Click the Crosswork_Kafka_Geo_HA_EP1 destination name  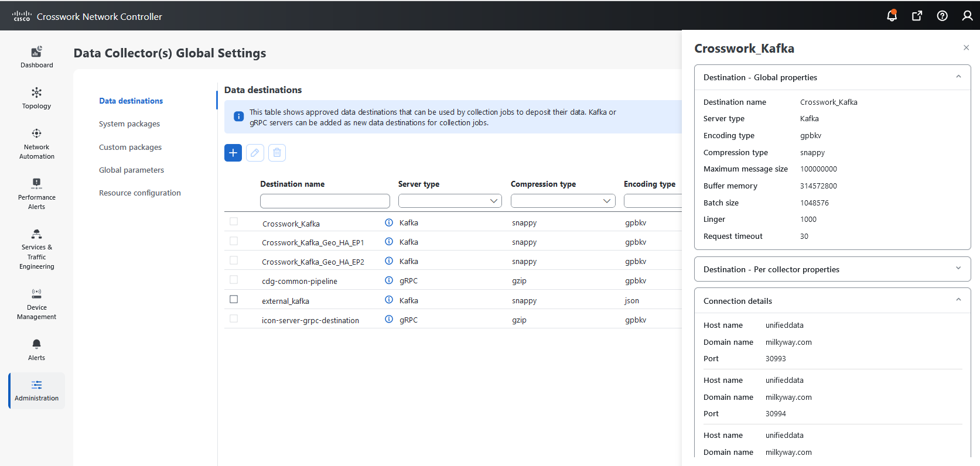coord(313,242)
